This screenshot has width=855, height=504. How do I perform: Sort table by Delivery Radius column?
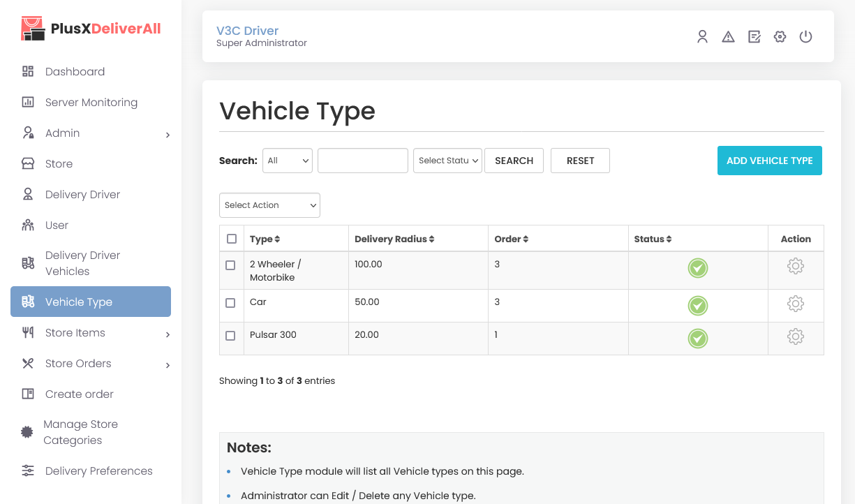pos(394,239)
